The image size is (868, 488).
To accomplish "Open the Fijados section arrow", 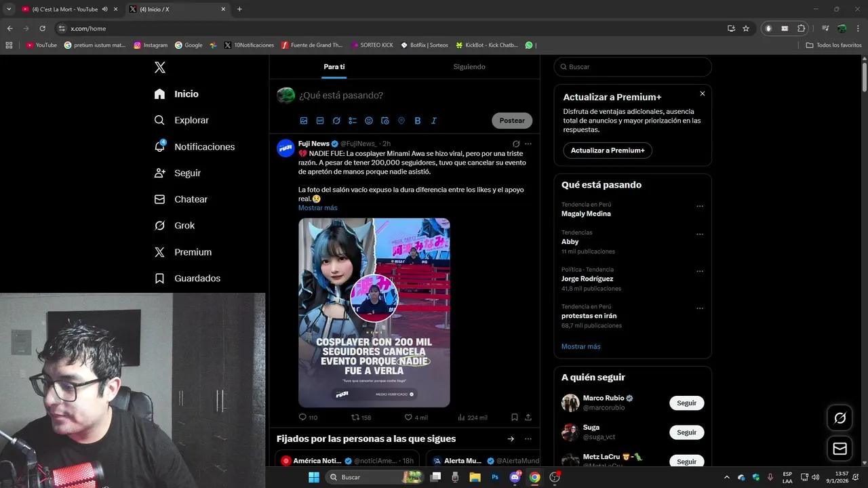I will 511,439.
